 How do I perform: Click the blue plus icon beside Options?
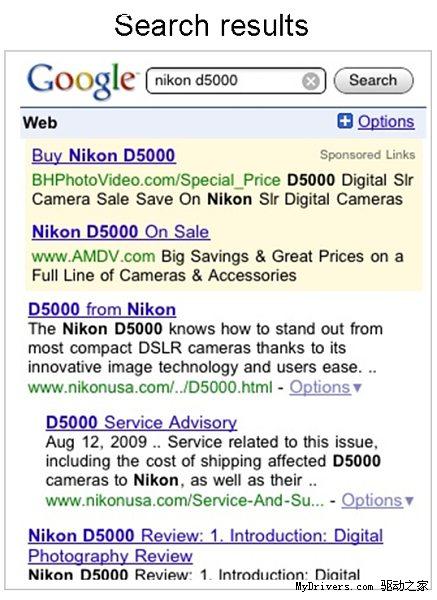tap(345, 121)
